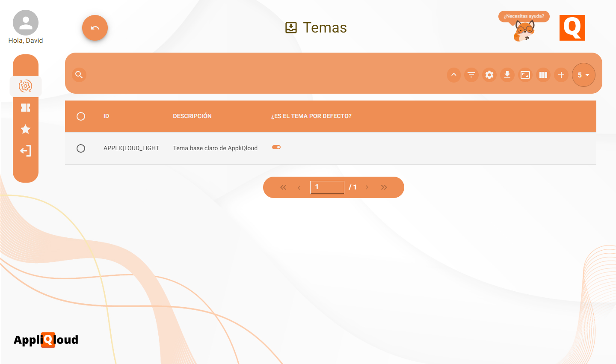
Task: Click the back arrow button
Action: click(x=95, y=28)
